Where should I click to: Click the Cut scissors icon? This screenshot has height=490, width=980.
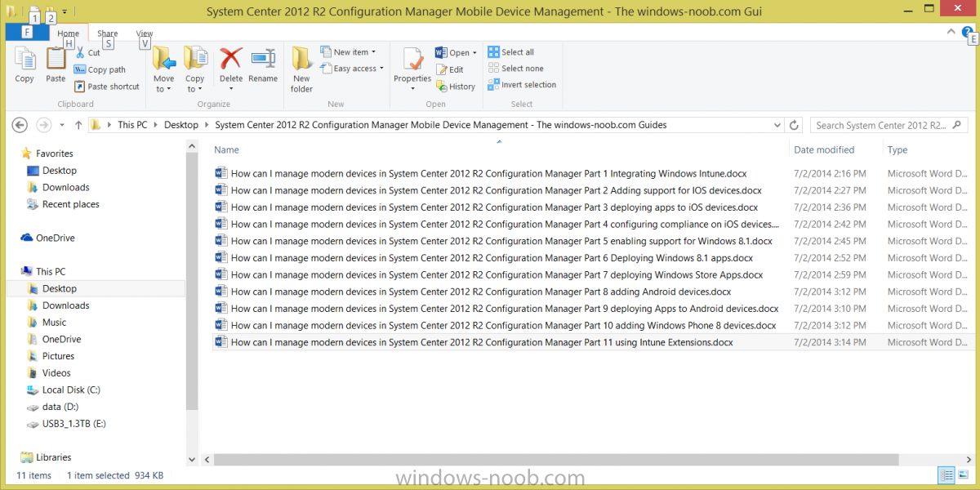click(x=81, y=52)
